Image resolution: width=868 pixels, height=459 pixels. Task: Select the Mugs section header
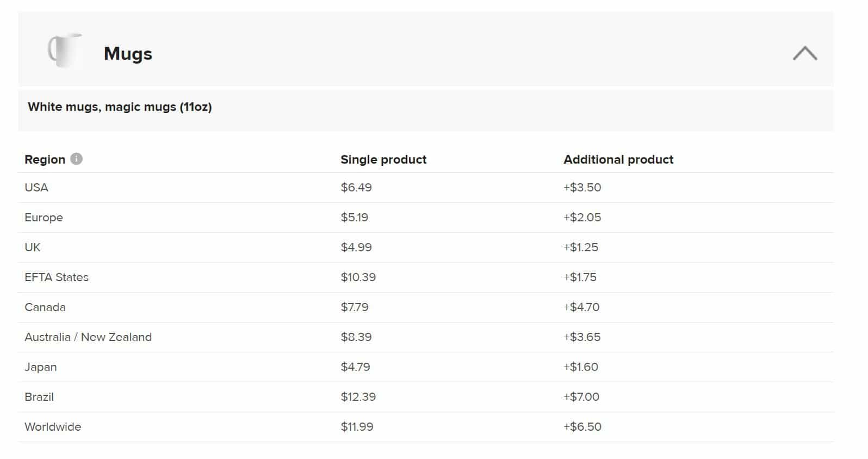click(127, 53)
